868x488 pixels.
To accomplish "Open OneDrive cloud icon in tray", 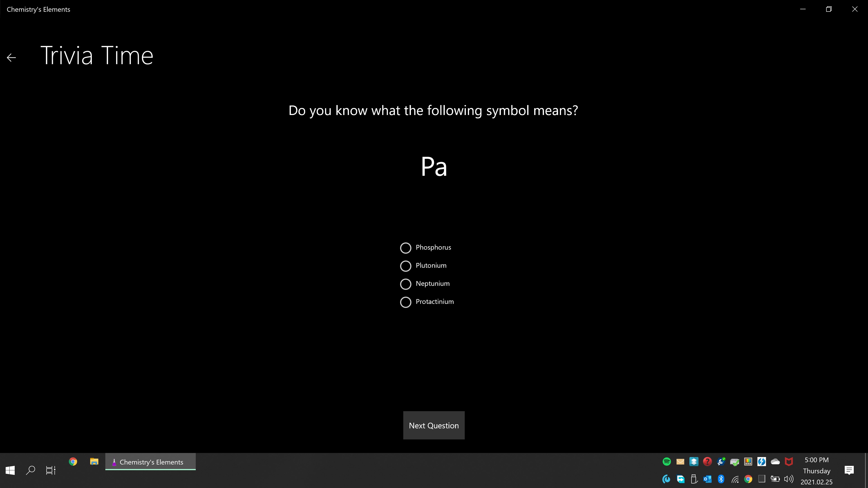I will coord(775,461).
